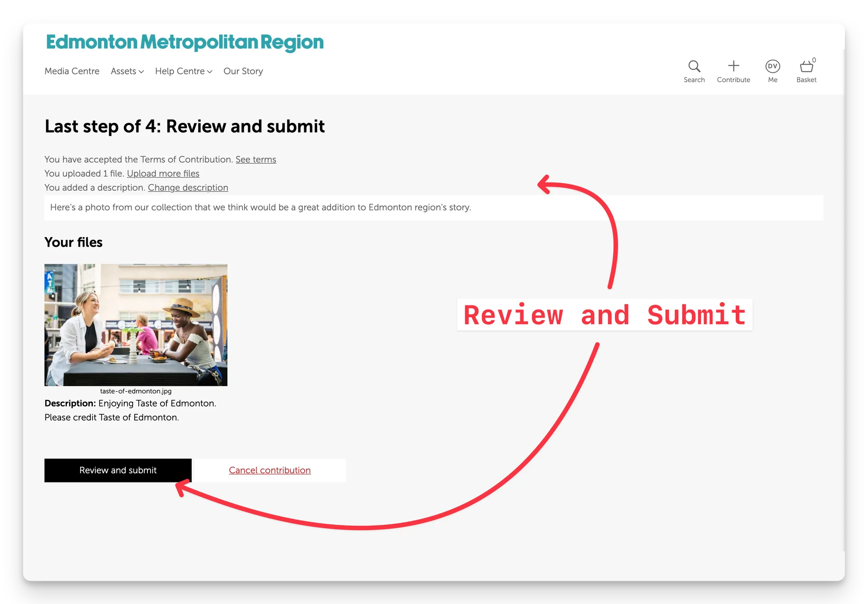Click the Contribute plus icon

click(733, 66)
